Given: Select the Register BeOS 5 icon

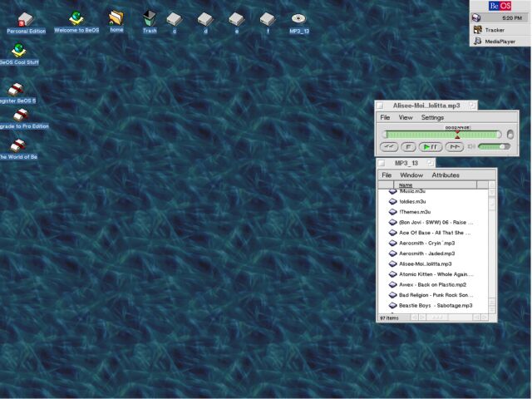Looking at the screenshot, I should click(x=16, y=89).
